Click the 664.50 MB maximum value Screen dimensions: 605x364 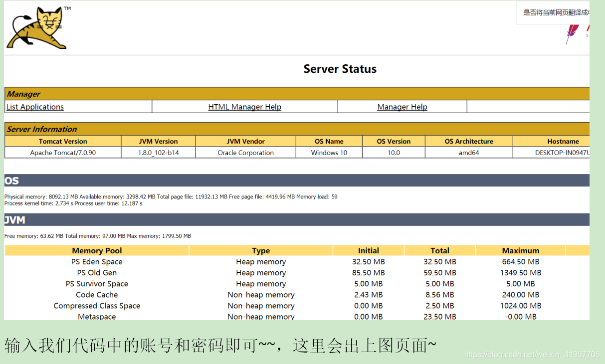pyautogui.click(x=521, y=262)
